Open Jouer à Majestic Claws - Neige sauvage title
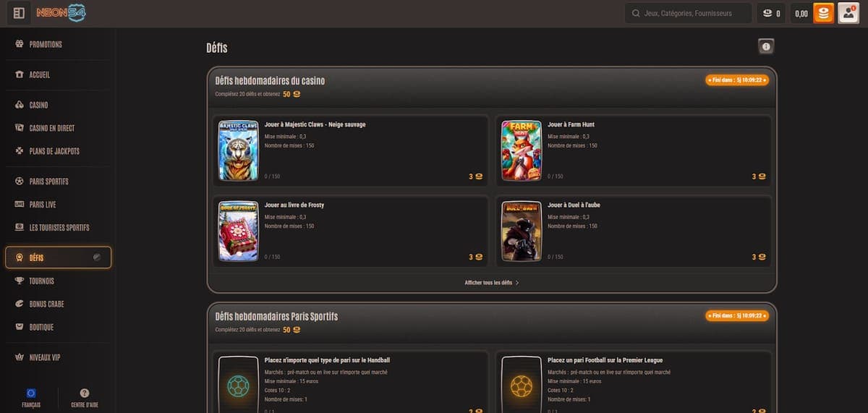The width and height of the screenshot is (868, 413). 315,124
